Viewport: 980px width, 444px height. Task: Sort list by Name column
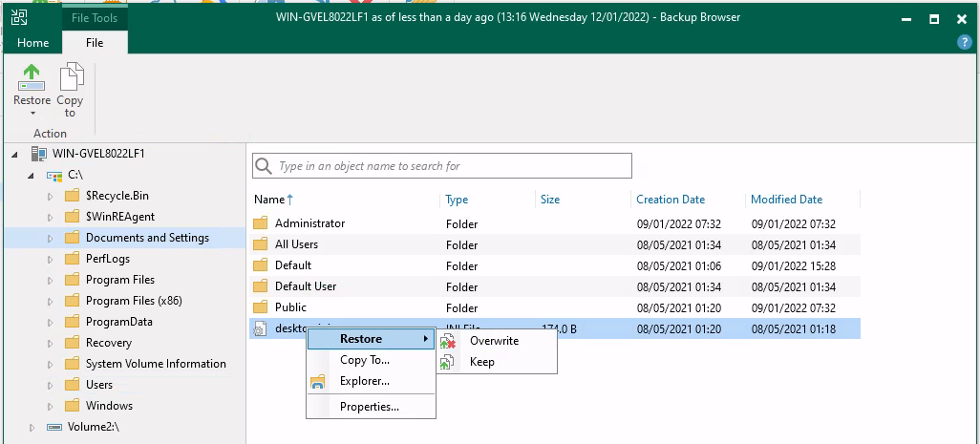point(269,200)
